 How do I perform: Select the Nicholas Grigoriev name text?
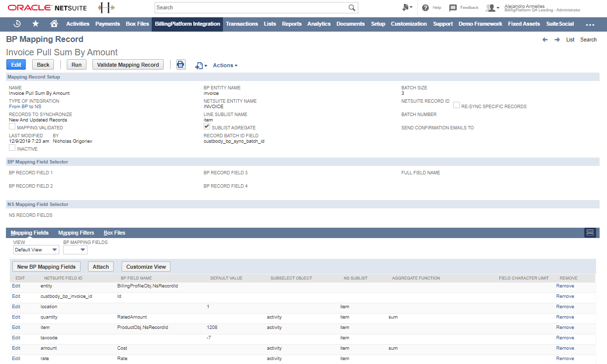pos(72,141)
